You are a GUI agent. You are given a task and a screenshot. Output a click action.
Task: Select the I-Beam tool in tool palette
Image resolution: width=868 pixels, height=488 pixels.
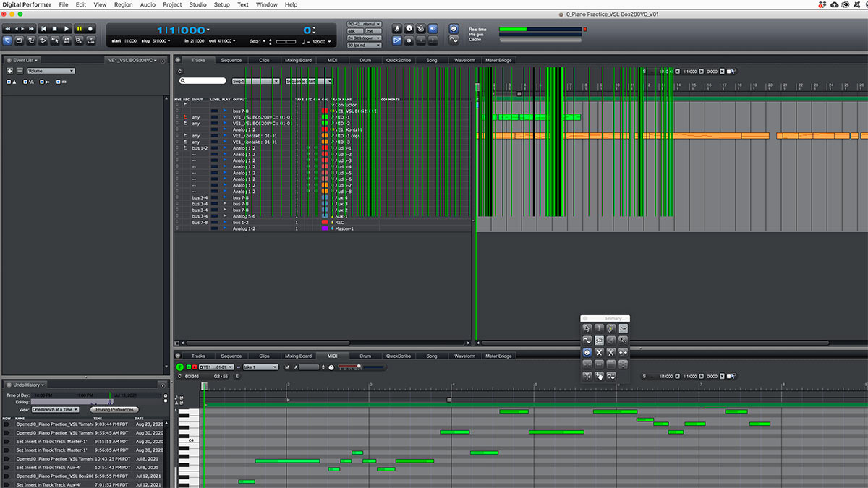tap(599, 328)
